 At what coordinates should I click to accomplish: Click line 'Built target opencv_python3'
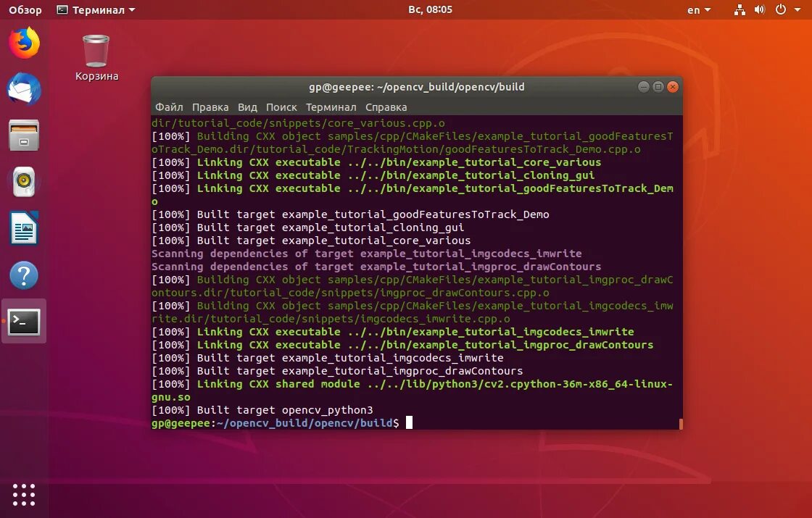coord(262,410)
